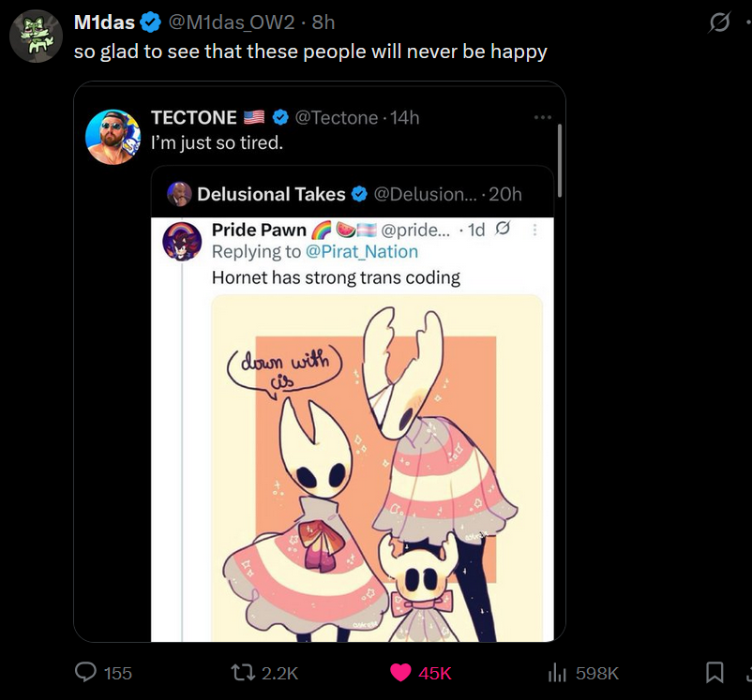Open vertical dots menu on Pride Pawn reply
752x700 pixels.
coord(535,230)
